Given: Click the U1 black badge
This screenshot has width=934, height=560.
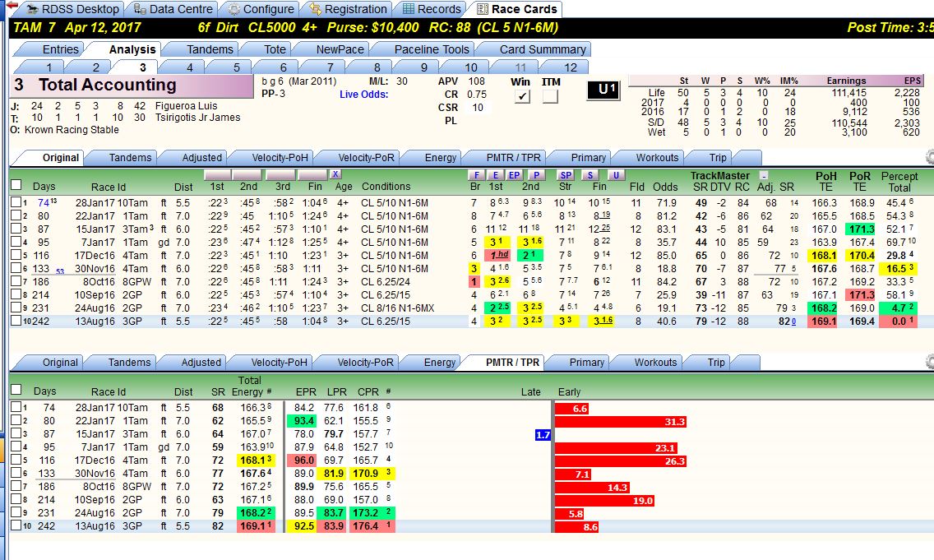Looking at the screenshot, I should point(604,90).
